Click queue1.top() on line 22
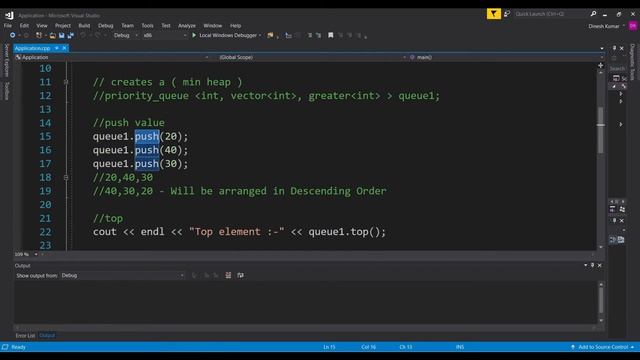This screenshot has height=360, width=640. pyautogui.click(x=344, y=232)
